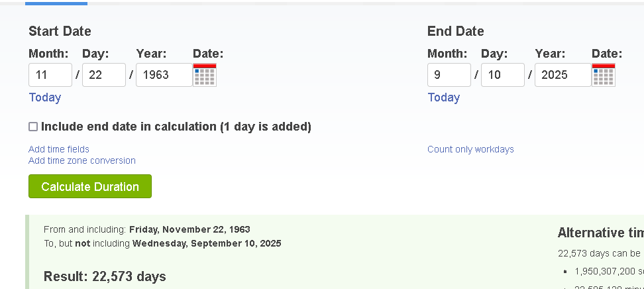Select the End Date year field
This screenshot has height=289, width=644.
tap(563, 75)
